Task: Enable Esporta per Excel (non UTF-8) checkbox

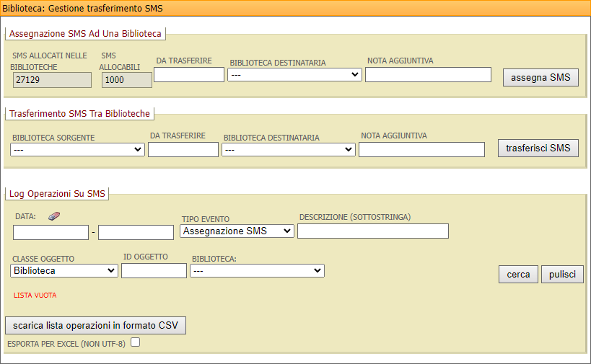Action: (135, 343)
